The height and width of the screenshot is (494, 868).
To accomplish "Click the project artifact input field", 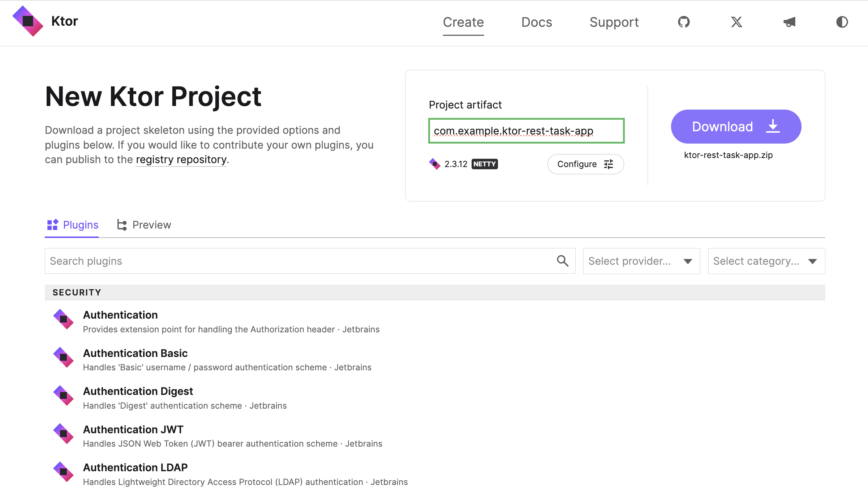I will coord(527,130).
